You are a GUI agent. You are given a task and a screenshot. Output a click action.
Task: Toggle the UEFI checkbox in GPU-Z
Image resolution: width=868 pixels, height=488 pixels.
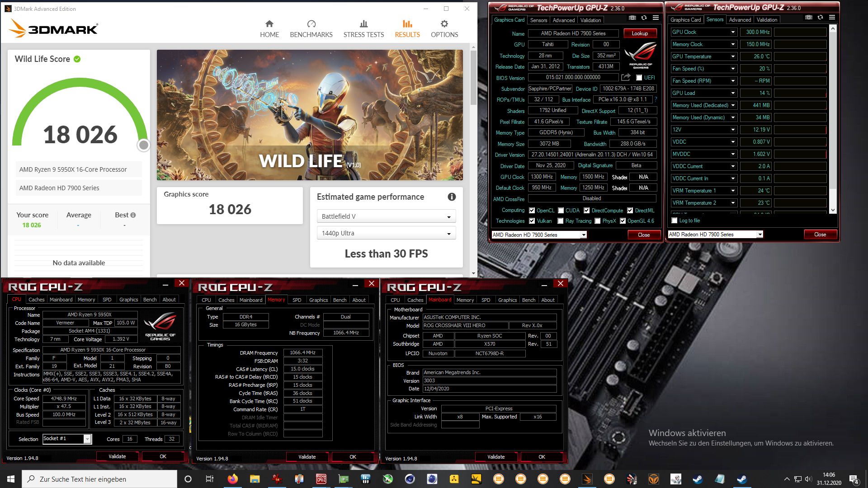click(x=639, y=78)
